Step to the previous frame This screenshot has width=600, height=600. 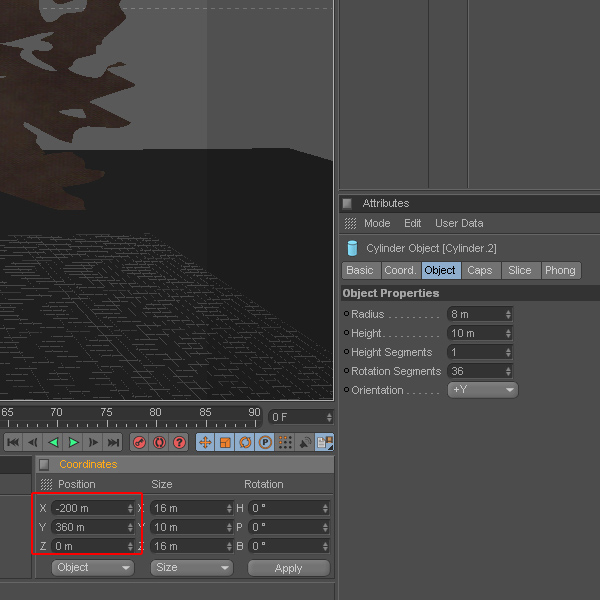pyautogui.click(x=33, y=442)
